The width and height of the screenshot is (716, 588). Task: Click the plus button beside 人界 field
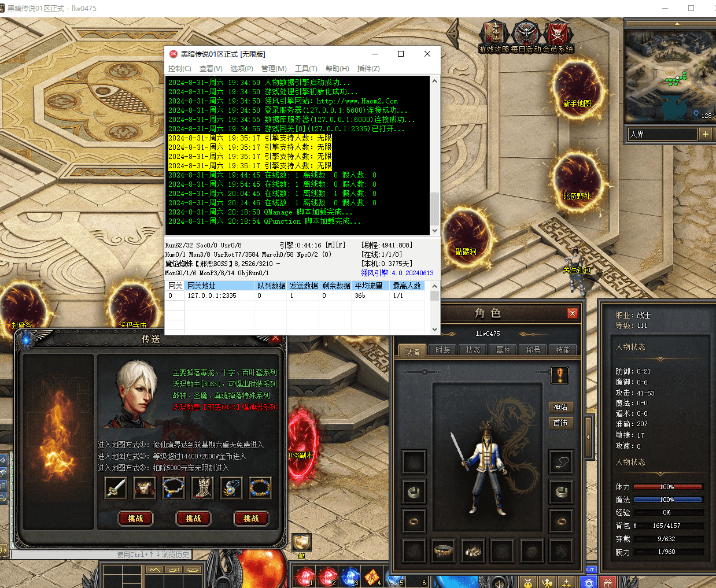pos(705,134)
